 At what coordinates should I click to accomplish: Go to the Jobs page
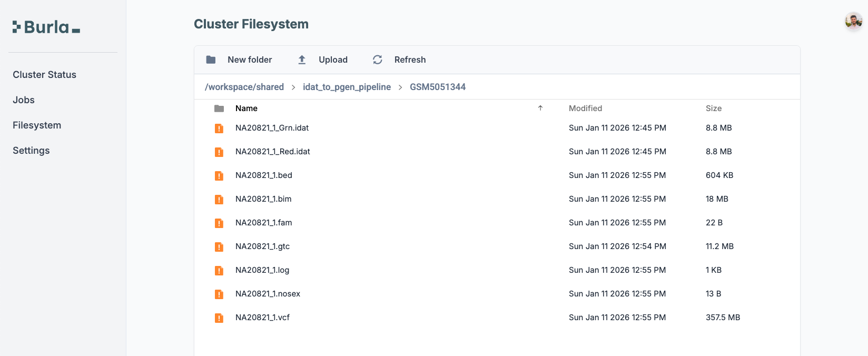24,100
